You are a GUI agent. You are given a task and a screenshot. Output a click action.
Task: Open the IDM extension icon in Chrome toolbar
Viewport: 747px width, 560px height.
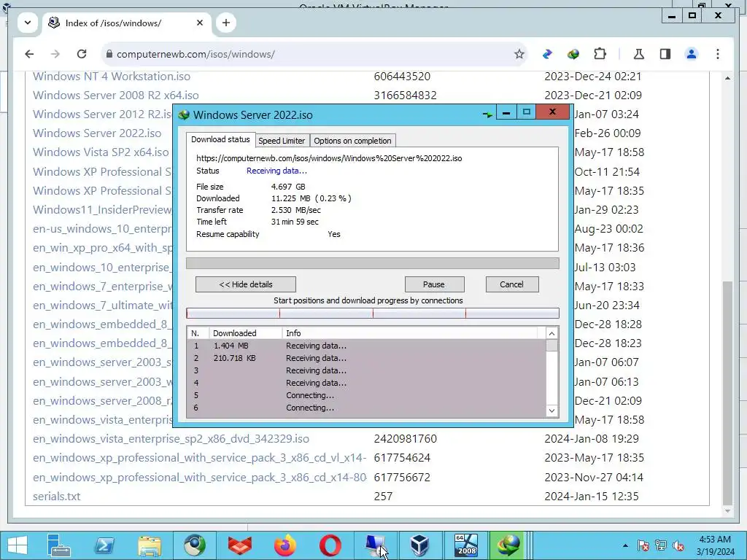click(x=573, y=54)
